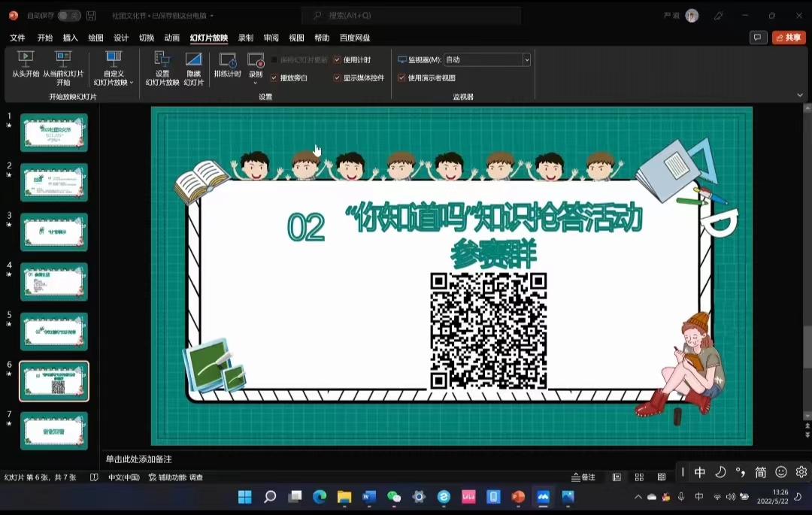
Task: Click the Record (录制) ribbon icon
Action: click(x=256, y=61)
